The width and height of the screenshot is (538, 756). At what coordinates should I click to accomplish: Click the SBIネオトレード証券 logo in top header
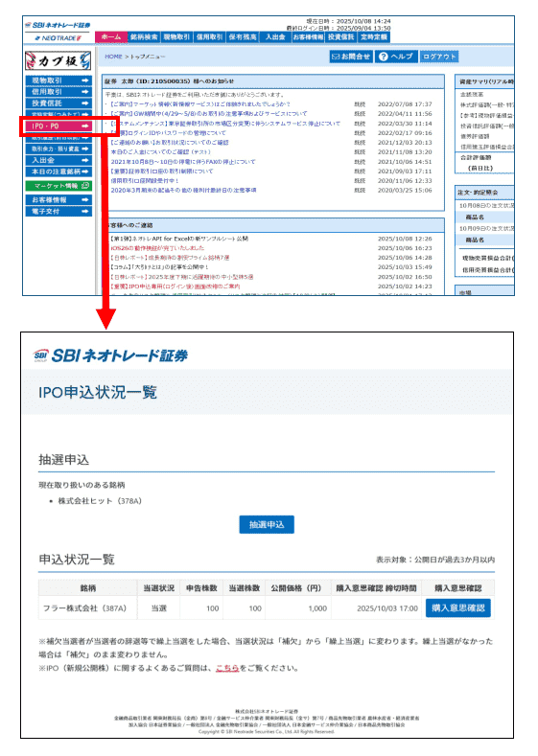(58, 25)
